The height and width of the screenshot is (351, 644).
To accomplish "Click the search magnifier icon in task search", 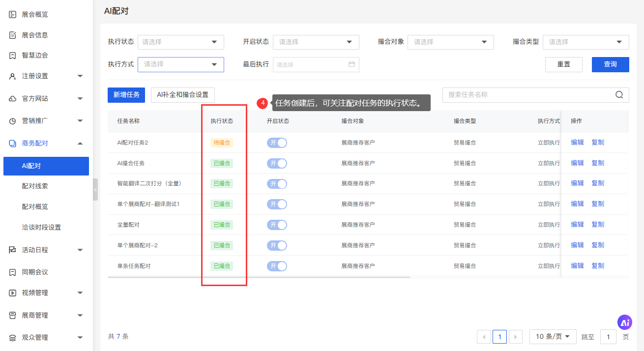I will coord(619,95).
